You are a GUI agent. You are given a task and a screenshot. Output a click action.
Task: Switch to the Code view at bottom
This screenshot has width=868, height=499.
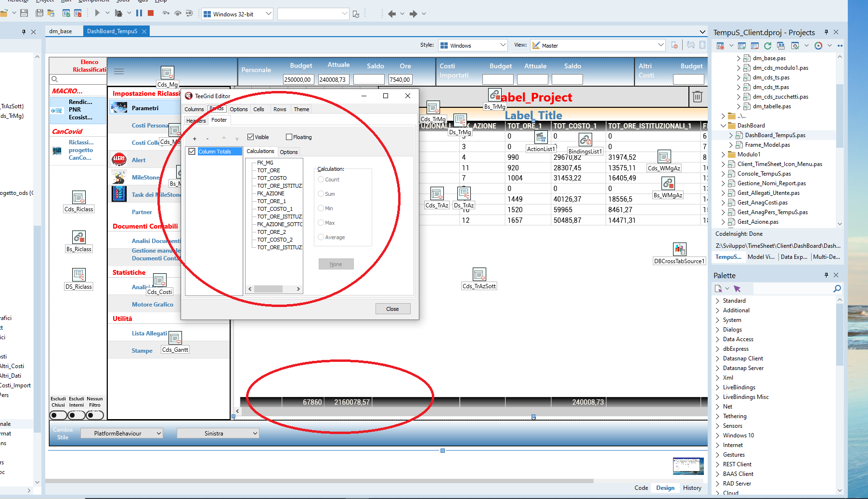point(641,488)
